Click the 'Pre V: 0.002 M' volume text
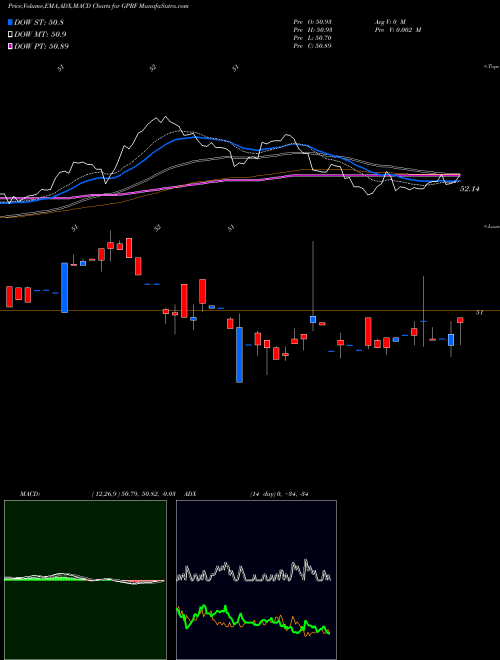Viewport: 500px width, 660px height. click(x=398, y=29)
